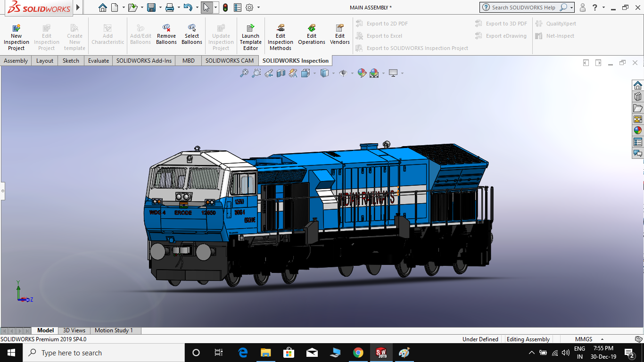This screenshot has height=362, width=644.
Task: Open View Palette in task pane
Action: pos(638,119)
